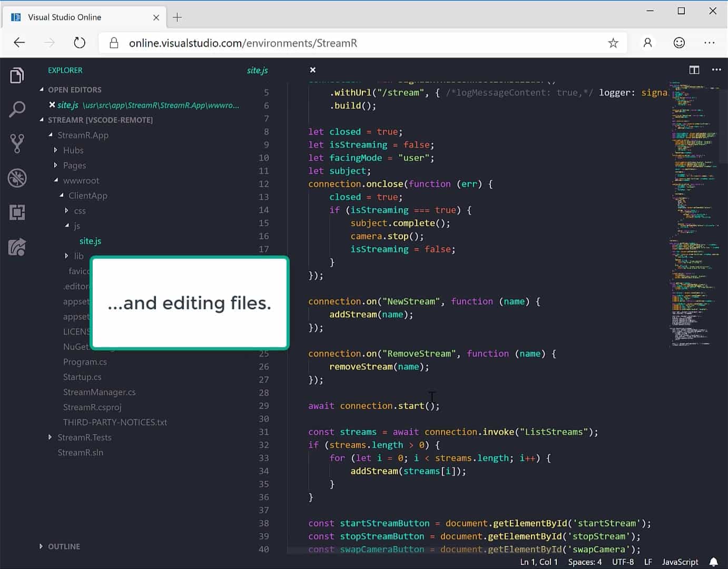This screenshot has width=728, height=569.
Task: Click the split editor icon
Action: click(694, 70)
